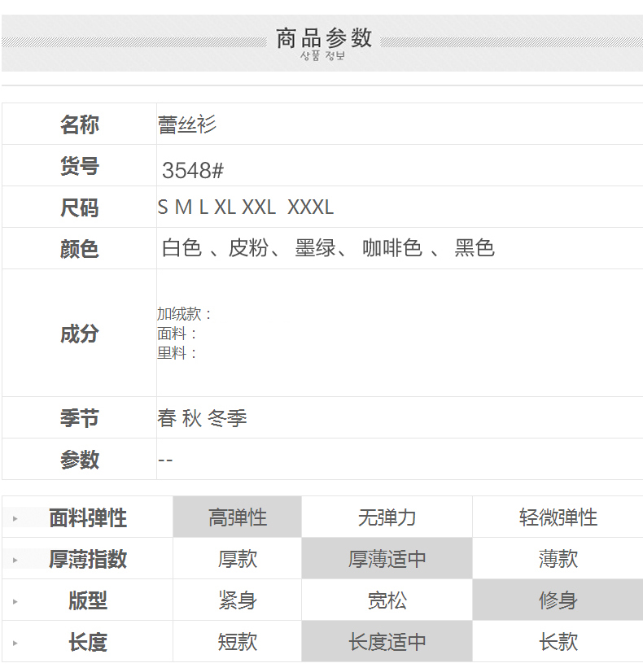Choose the 短款 length option
Image resolution: width=643 pixels, height=672 pixels.
click(237, 642)
